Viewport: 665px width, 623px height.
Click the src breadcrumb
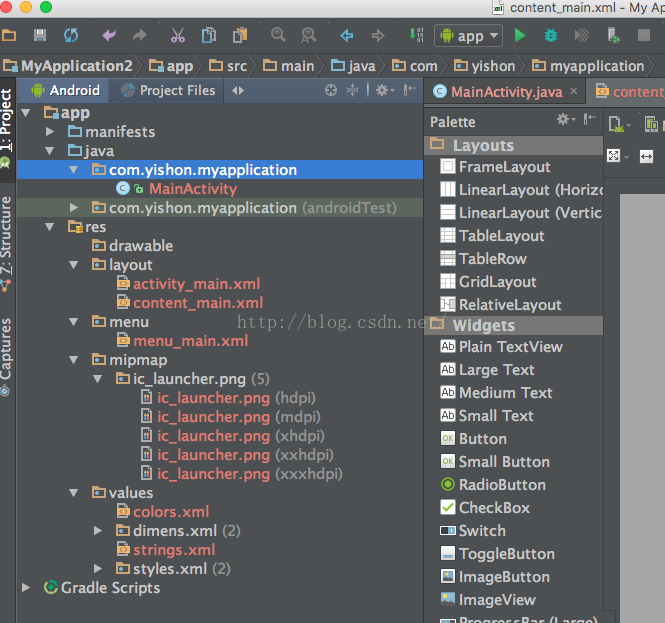[228, 66]
